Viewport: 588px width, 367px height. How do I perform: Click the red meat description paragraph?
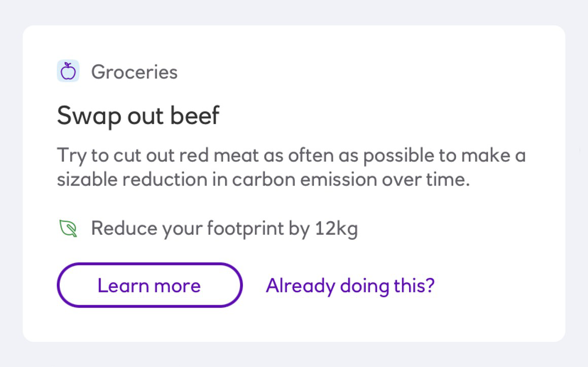(x=291, y=167)
